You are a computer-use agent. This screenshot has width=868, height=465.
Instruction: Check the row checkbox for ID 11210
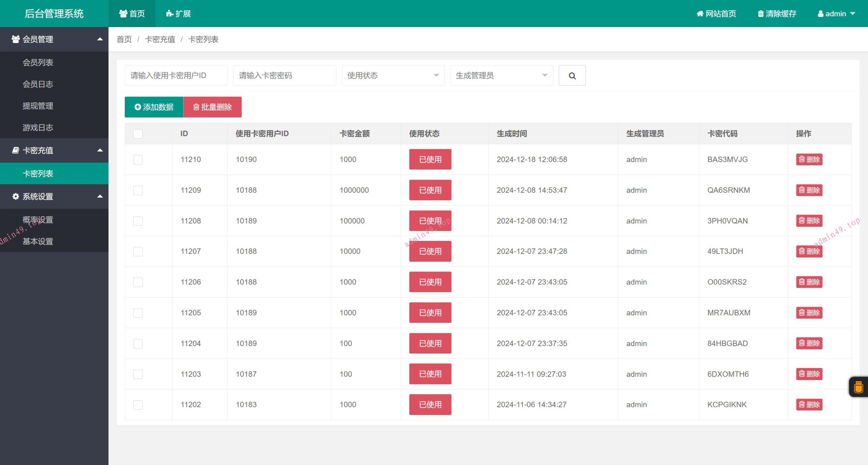[138, 160]
